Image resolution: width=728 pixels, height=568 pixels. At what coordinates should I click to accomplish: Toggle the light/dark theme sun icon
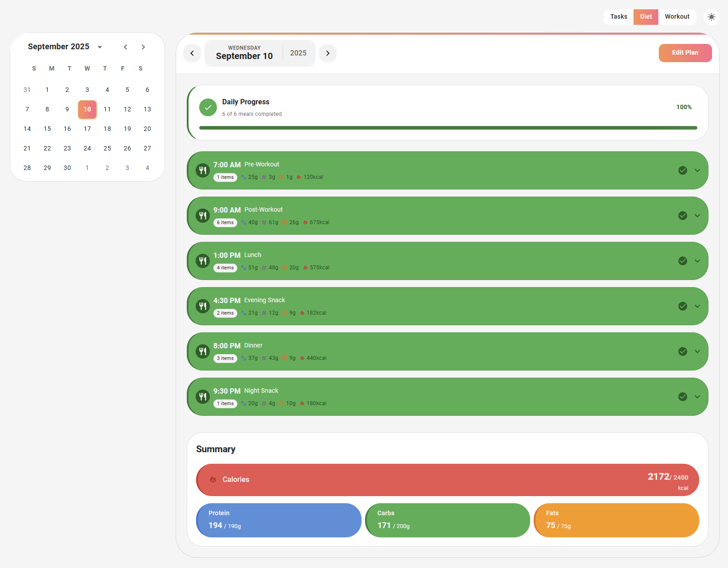tap(712, 17)
